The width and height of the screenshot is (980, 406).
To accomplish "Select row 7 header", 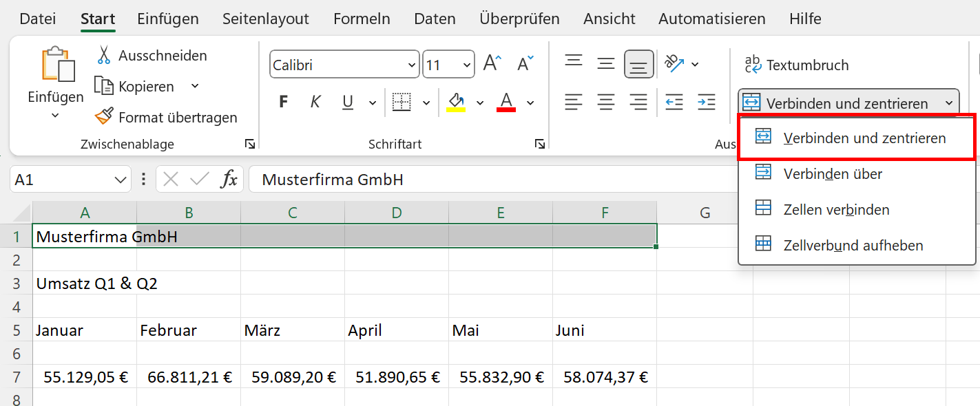I will pos(16,376).
